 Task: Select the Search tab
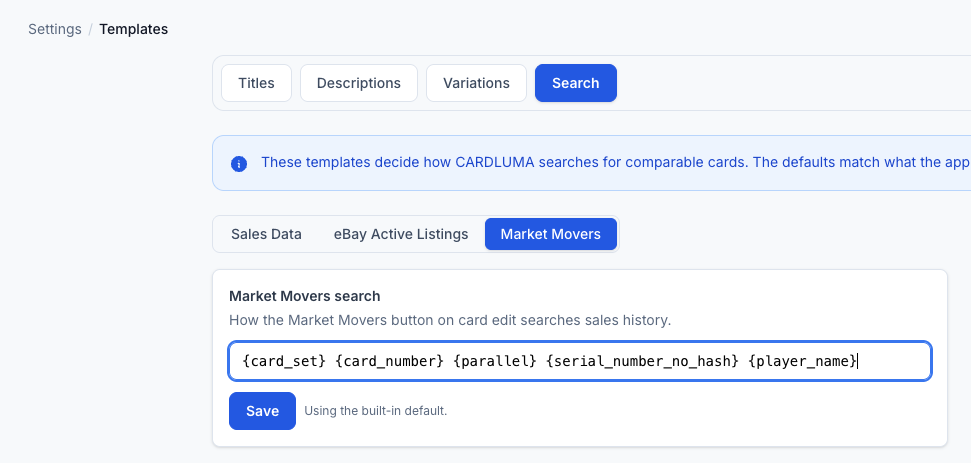[x=575, y=83]
